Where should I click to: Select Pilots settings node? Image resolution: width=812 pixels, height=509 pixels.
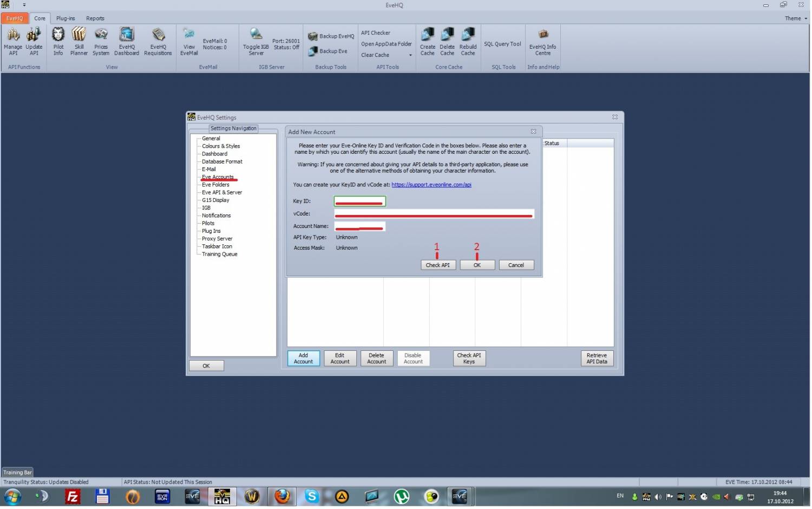[x=208, y=223]
